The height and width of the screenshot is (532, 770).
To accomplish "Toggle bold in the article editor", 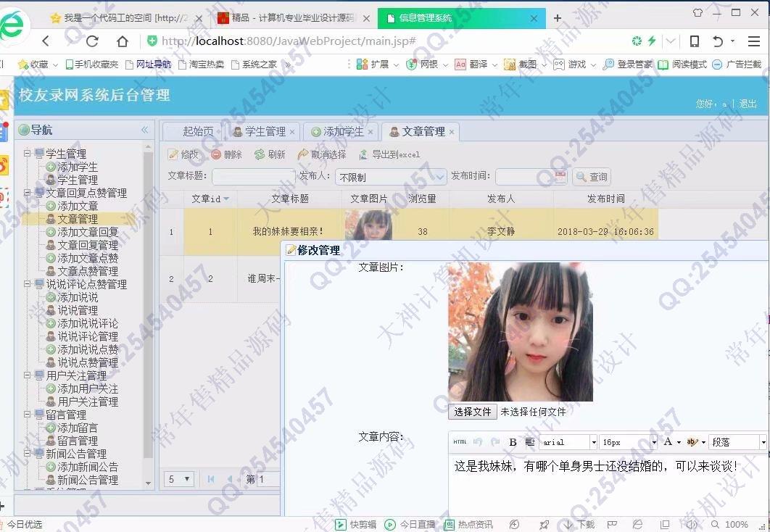I will pyautogui.click(x=513, y=442).
